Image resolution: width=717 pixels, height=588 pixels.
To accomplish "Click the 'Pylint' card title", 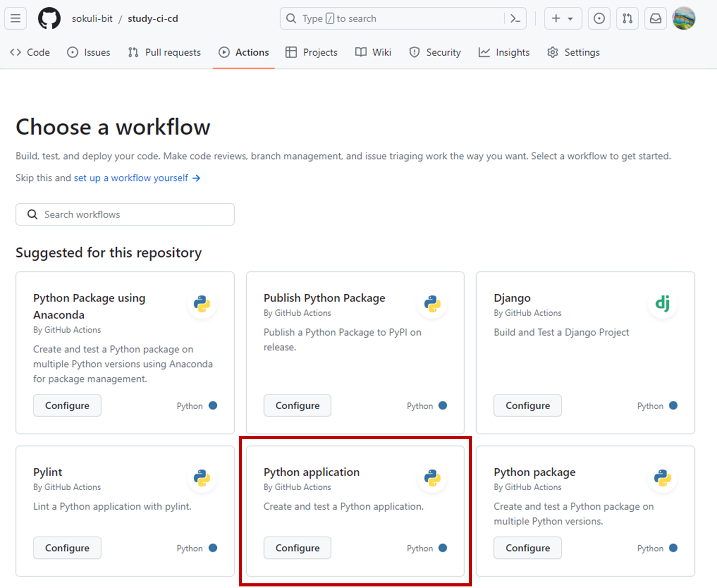I will 48,472.
